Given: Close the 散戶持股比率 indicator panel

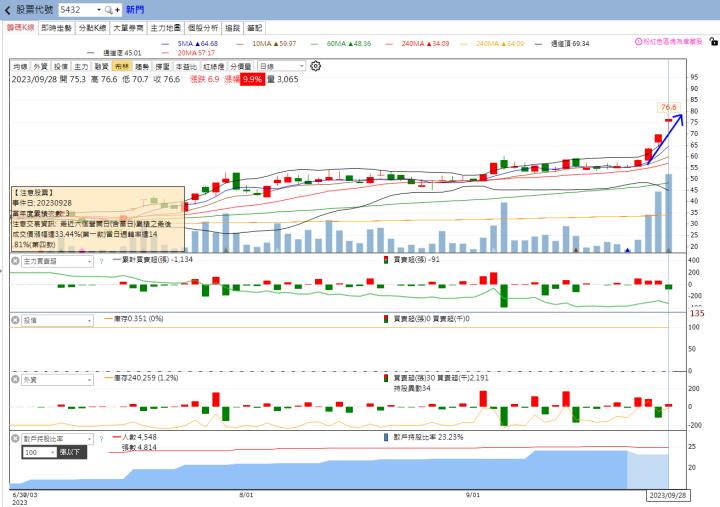Looking at the screenshot, I should point(15,439).
